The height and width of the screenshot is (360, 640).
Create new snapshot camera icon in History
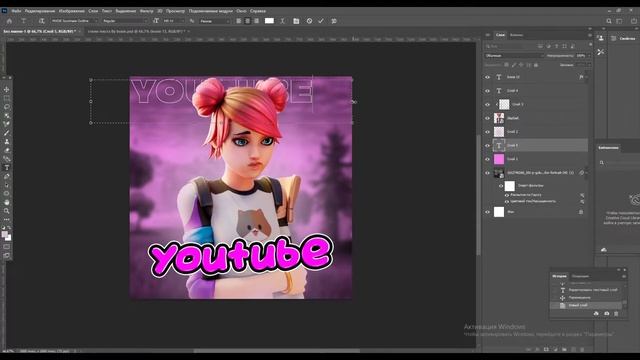[607, 313]
